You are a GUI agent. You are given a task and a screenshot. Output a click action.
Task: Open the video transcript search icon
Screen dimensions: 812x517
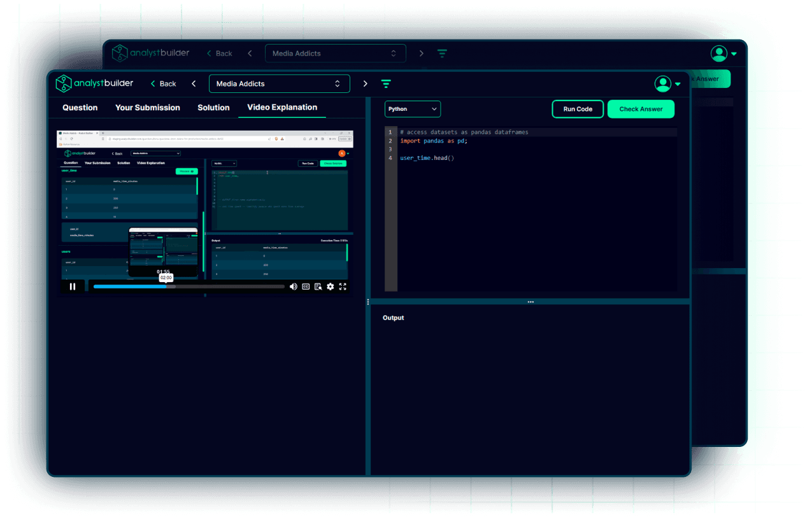(318, 287)
